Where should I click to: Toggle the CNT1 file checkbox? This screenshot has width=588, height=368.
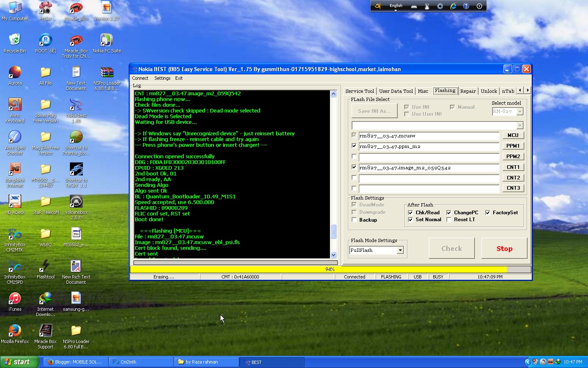pyautogui.click(x=354, y=167)
